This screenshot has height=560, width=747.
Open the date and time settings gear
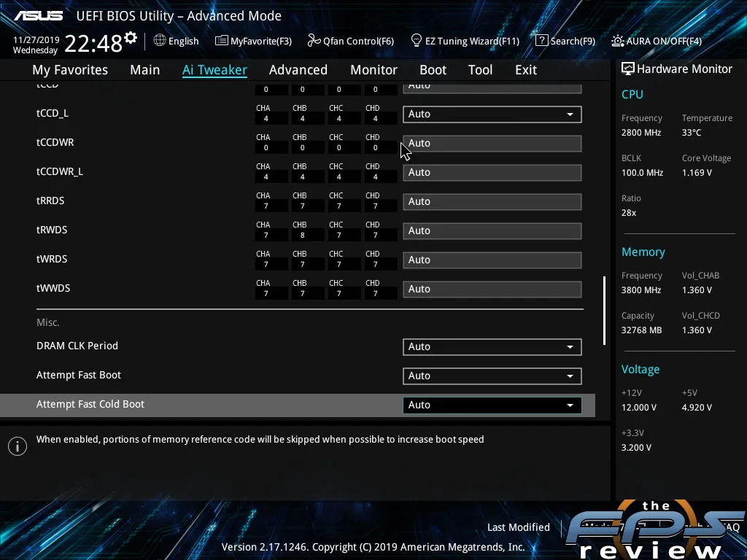[x=131, y=38]
